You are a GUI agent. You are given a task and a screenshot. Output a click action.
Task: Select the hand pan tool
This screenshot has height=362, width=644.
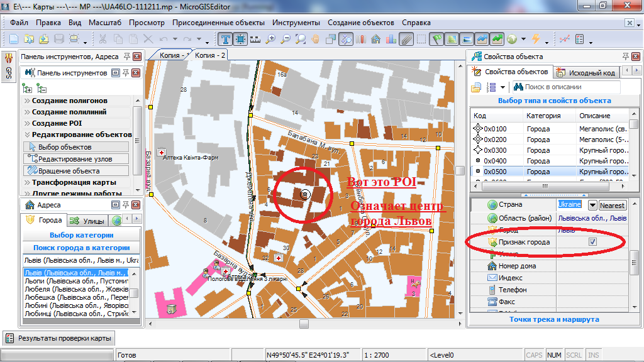316,39
